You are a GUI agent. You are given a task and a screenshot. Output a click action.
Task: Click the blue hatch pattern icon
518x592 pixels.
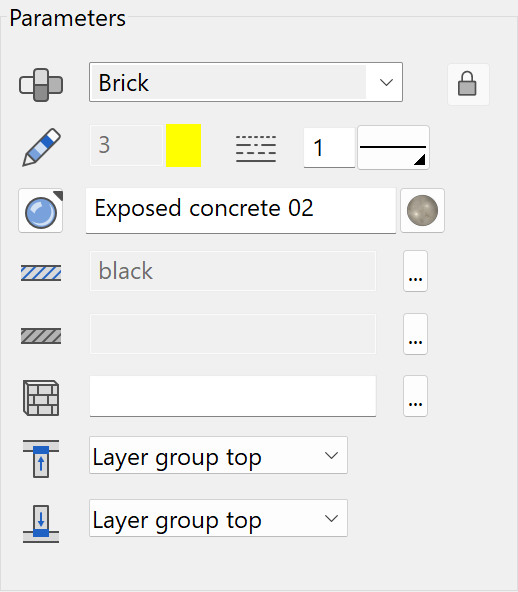coord(41,273)
